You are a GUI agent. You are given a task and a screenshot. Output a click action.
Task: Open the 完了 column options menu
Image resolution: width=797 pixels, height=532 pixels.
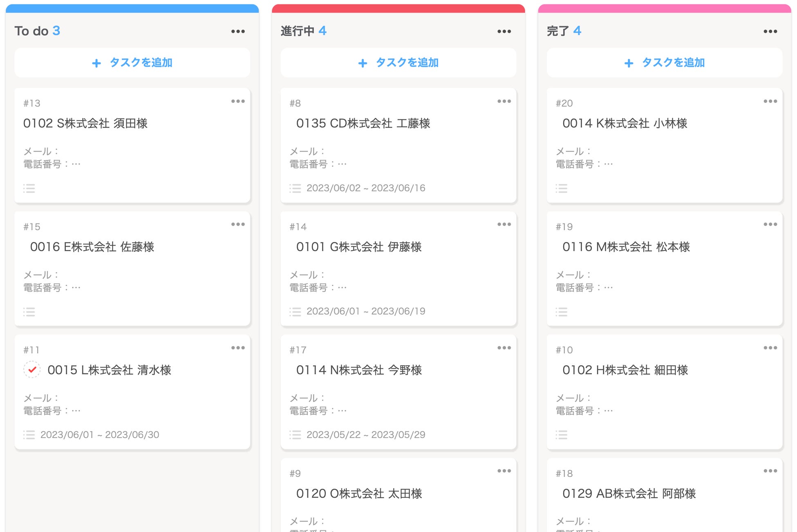tap(770, 31)
